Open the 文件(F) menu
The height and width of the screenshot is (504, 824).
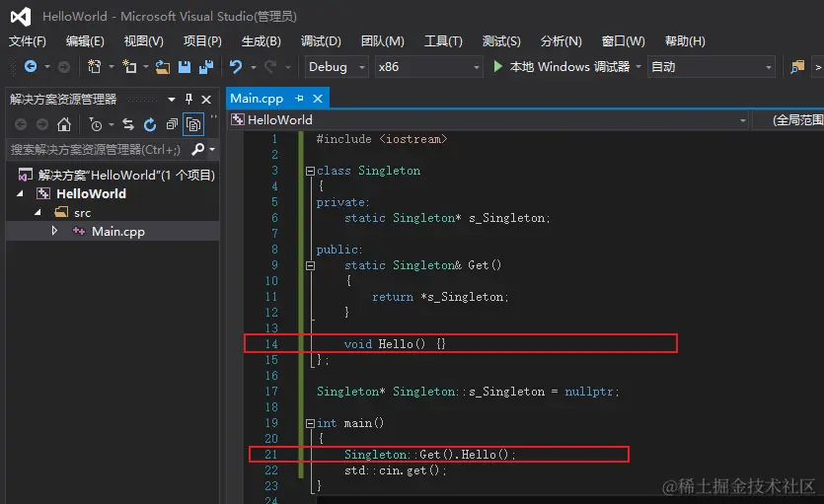coord(28,41)
